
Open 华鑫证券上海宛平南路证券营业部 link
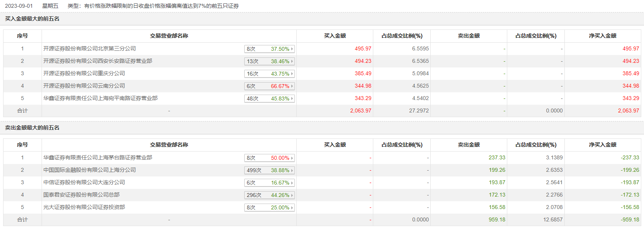[x=101, y=98]
